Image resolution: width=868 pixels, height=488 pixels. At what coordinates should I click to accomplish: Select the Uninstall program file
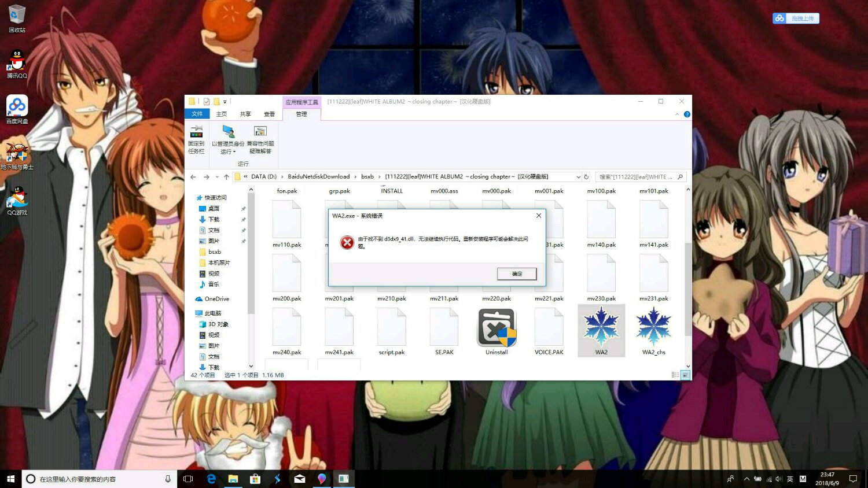pyautogui.click(x=496, y=331)
